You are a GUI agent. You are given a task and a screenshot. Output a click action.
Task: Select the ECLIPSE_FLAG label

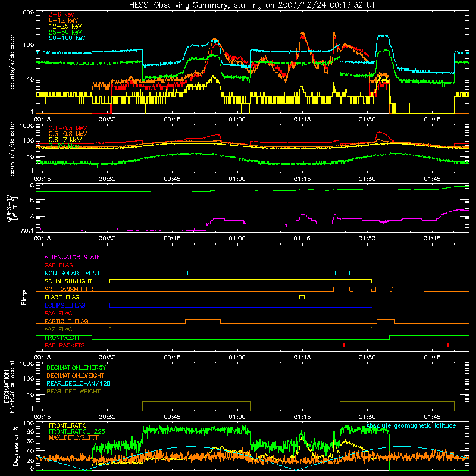tap(65, 305)
